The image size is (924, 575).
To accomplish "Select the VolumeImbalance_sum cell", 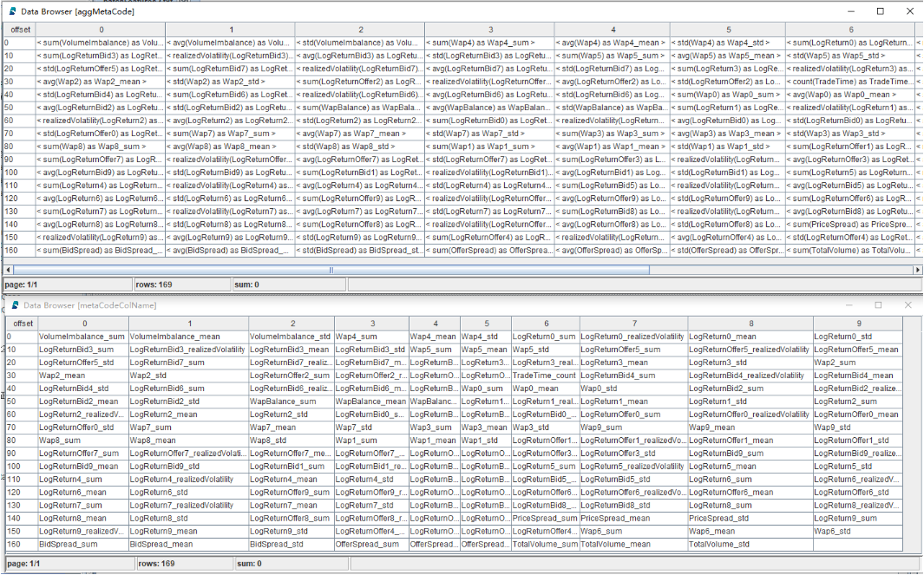I will [82, 337].
